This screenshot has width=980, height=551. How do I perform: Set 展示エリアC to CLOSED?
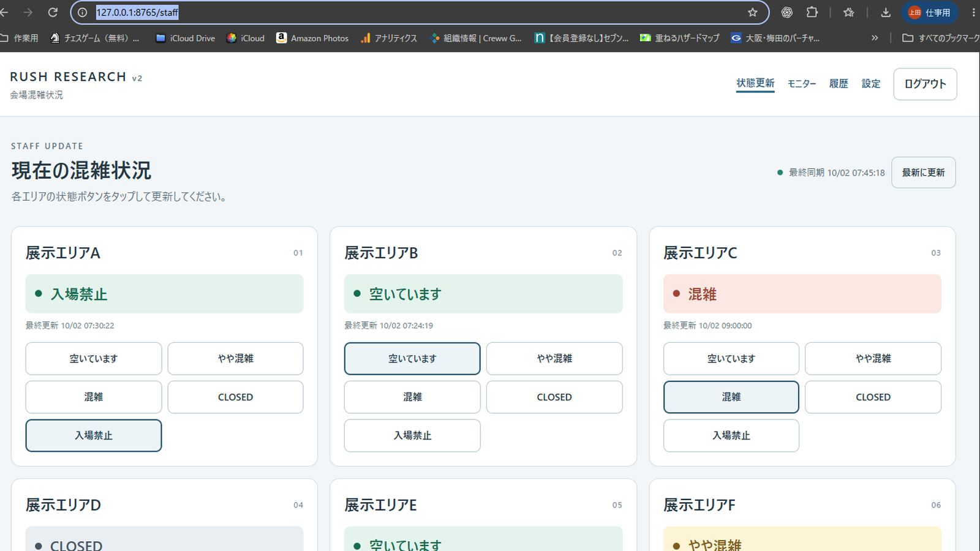(x=873, y=397)
